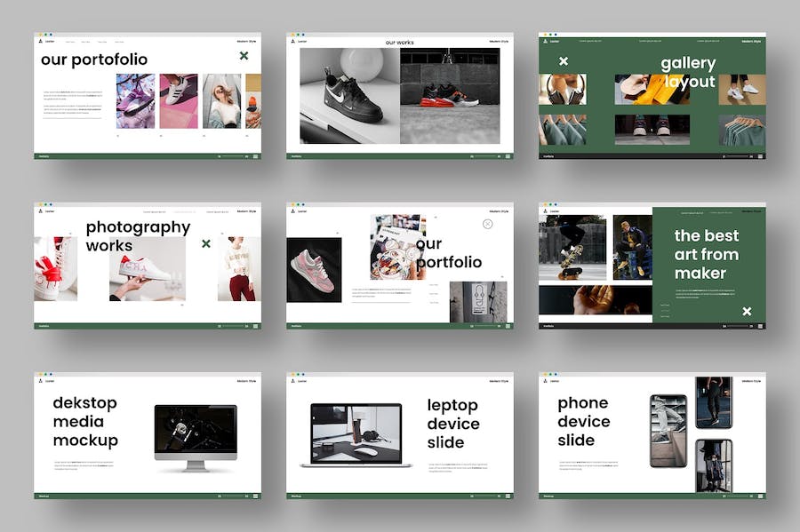Click 'Modern Style' on the 'photography works' slide

click(246, 211)
